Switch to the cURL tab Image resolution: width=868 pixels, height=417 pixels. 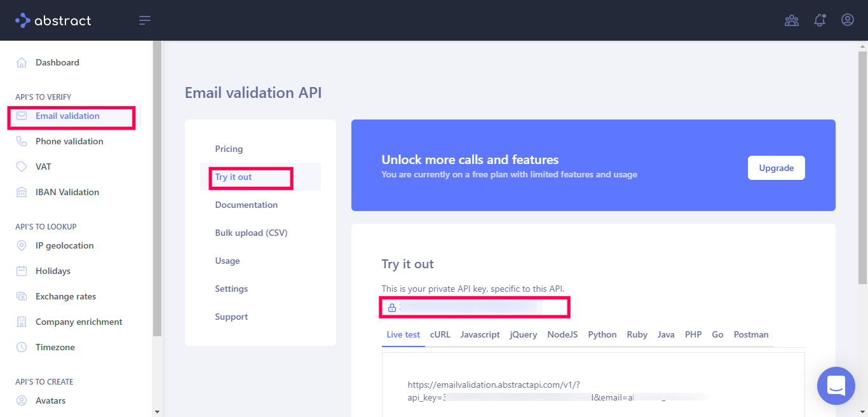440,334
